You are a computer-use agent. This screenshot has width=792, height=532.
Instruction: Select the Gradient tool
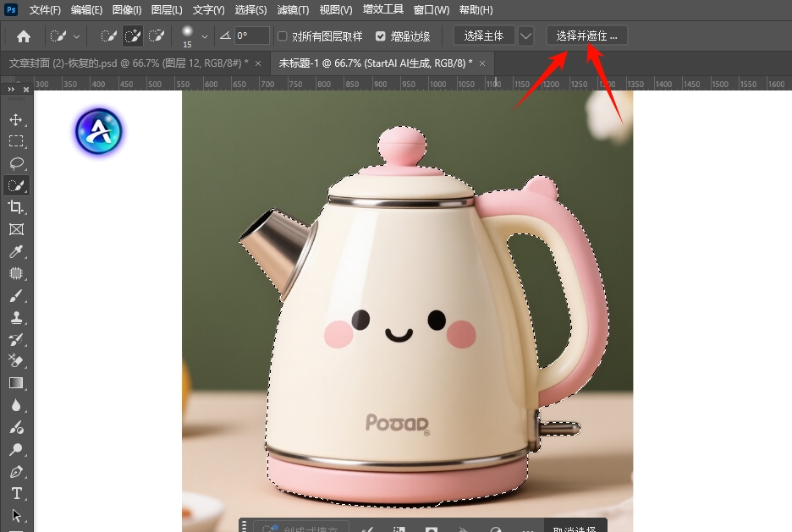[16, 383]
